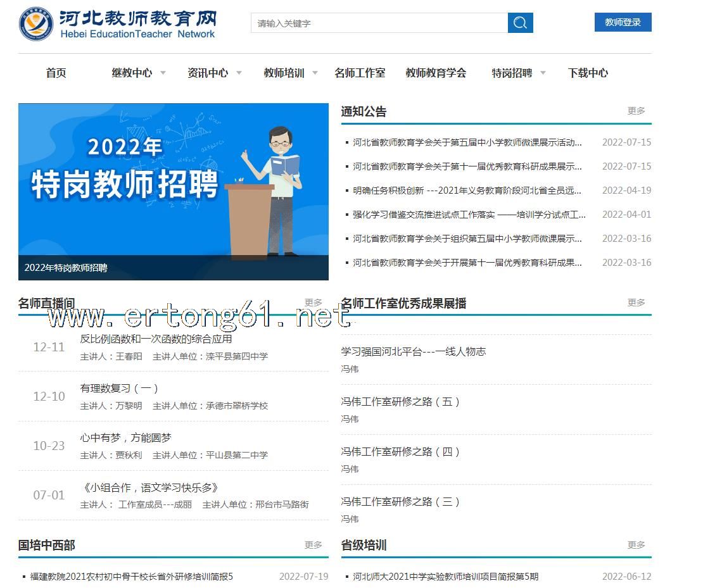Open the 特岗招聘 dropdown arrow
Image resolution: width=703 pixels, height=588 pixels.
(543, 73)
